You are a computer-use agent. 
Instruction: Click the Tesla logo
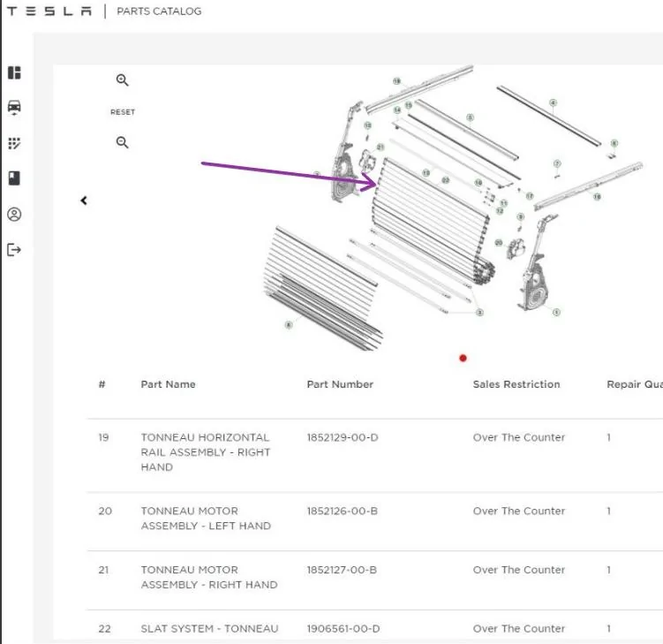point(49,11)
